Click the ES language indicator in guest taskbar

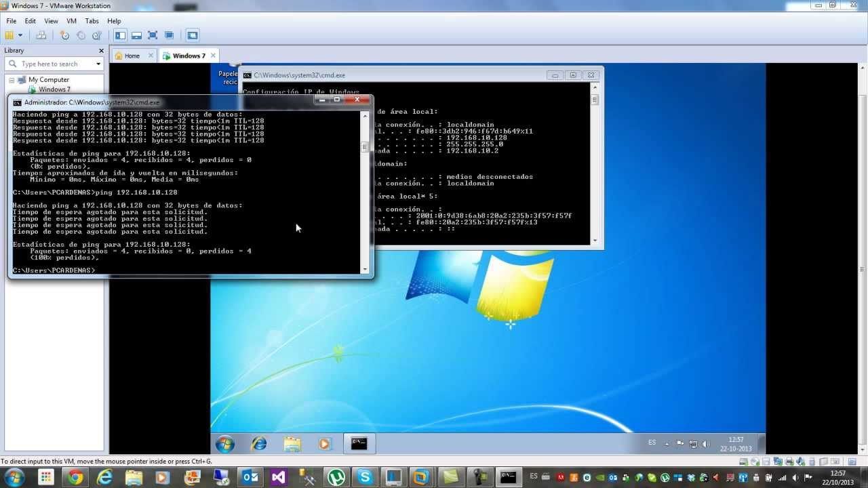click(652, 443)
